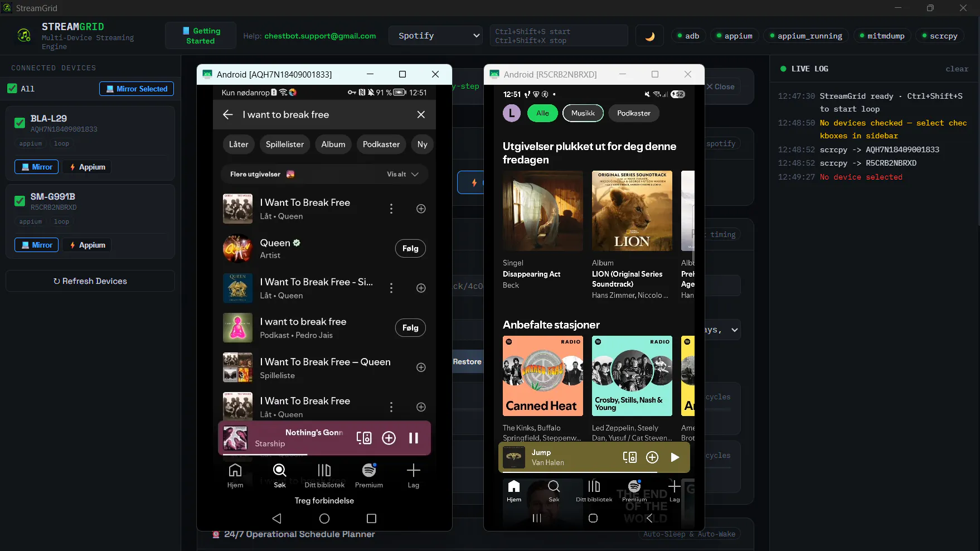Select Spillelister filter chip
Image resolution: width=980 pixels, height=551 pixels.
coord(285,144)
